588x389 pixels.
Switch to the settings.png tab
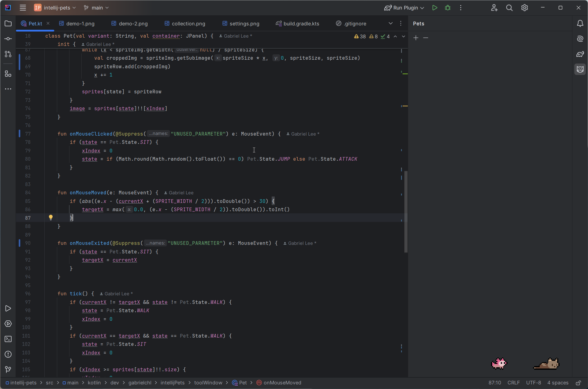click(241, 24)
